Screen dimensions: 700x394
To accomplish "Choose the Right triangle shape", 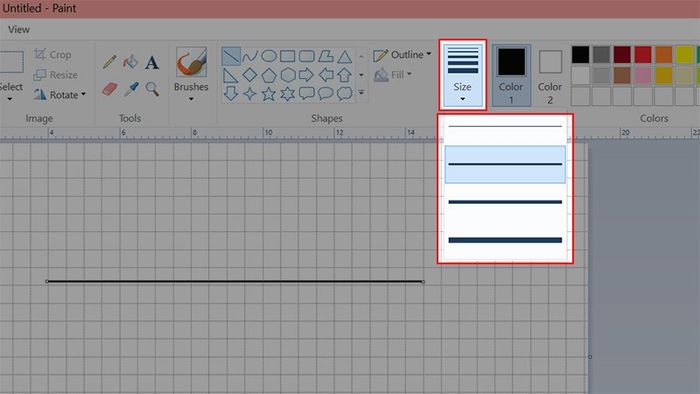I will click(230, 75).
